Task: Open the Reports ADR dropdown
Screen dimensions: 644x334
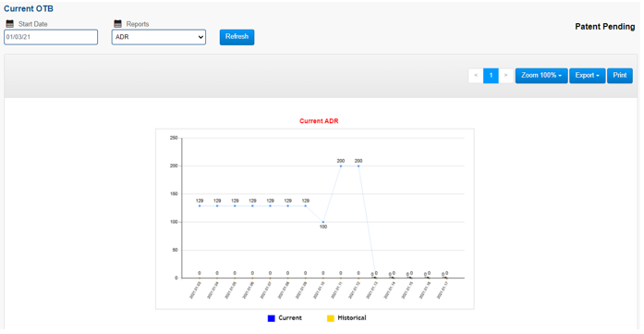Action: (159, 37)
